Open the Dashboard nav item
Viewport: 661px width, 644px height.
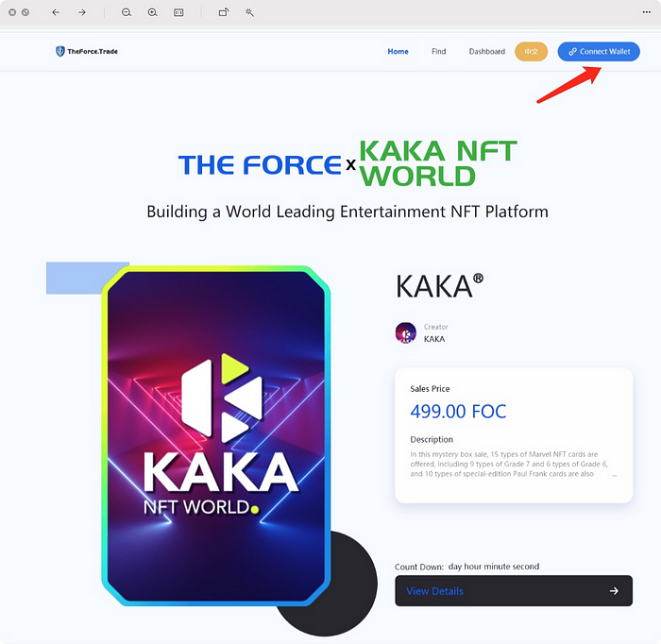487,51
